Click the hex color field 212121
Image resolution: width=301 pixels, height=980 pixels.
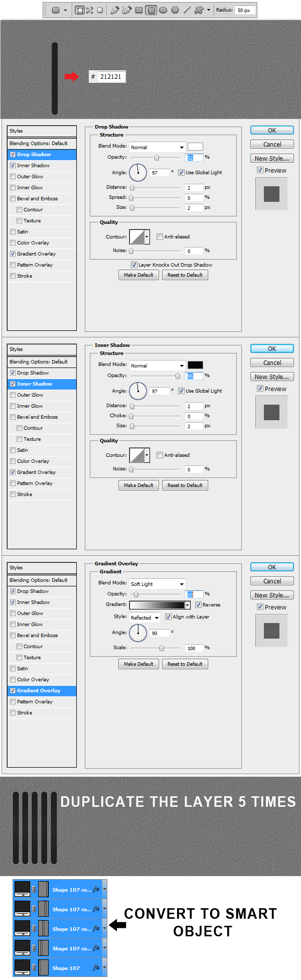(111, 76)
